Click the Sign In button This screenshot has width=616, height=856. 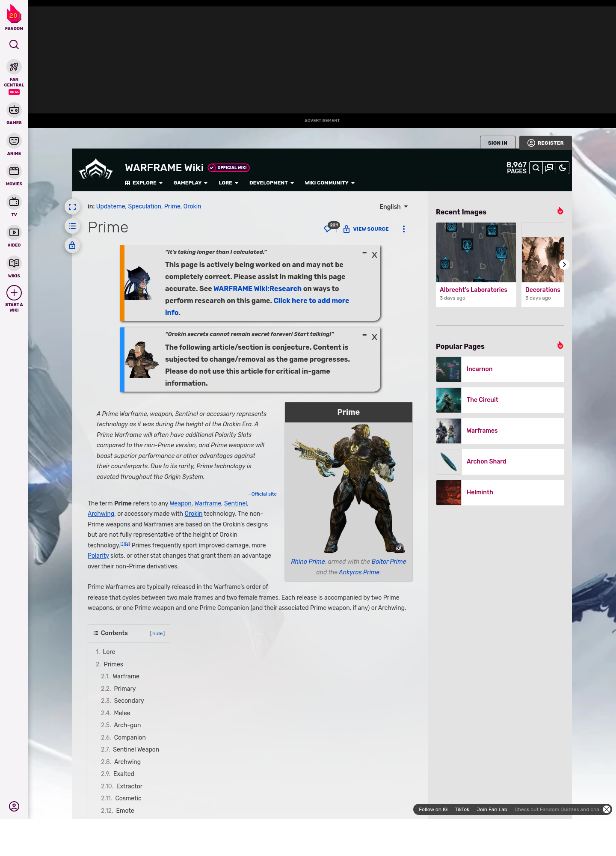(498, 143)
